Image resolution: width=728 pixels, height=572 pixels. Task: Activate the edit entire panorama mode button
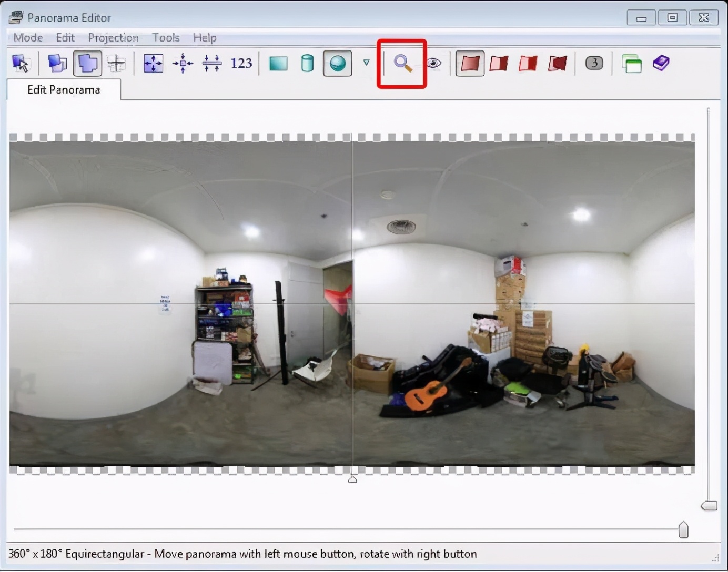[x=87, y=64]
